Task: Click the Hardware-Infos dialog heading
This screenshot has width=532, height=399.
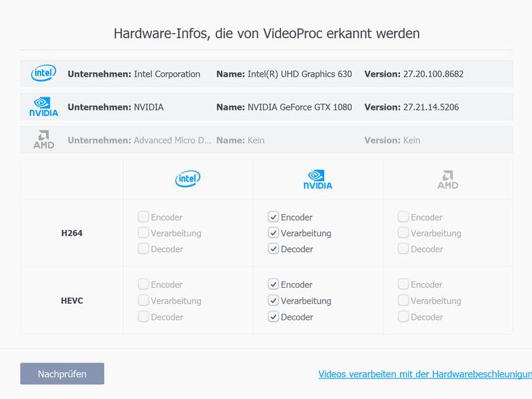Action: tap(267, 34)
